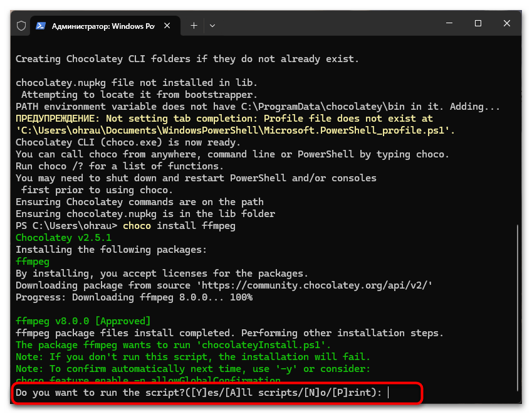Click the minimize icon on the window
Viewport: 532px width, 414px height.
click(449, 23)
